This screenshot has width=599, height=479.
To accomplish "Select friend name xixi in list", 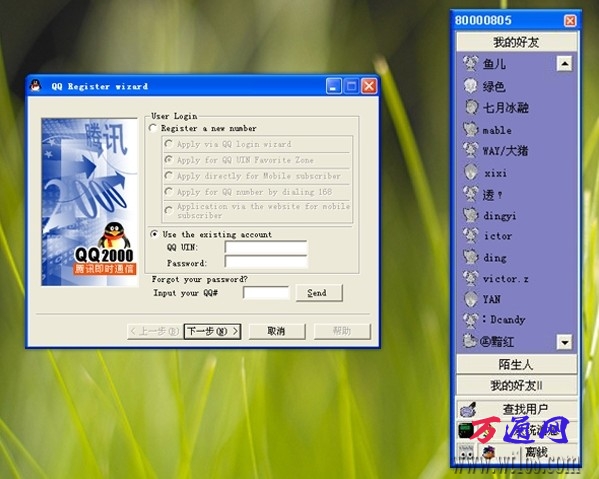I will point(495,173).
